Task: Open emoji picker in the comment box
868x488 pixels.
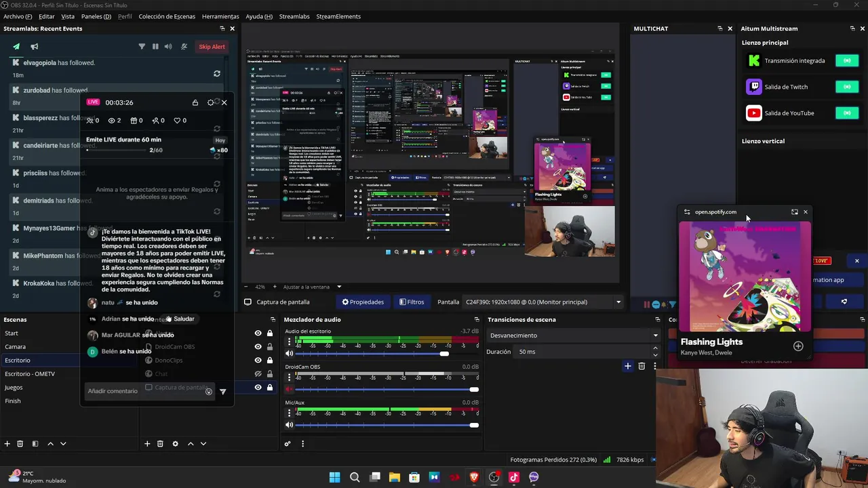Action: [x=208, y=391]
